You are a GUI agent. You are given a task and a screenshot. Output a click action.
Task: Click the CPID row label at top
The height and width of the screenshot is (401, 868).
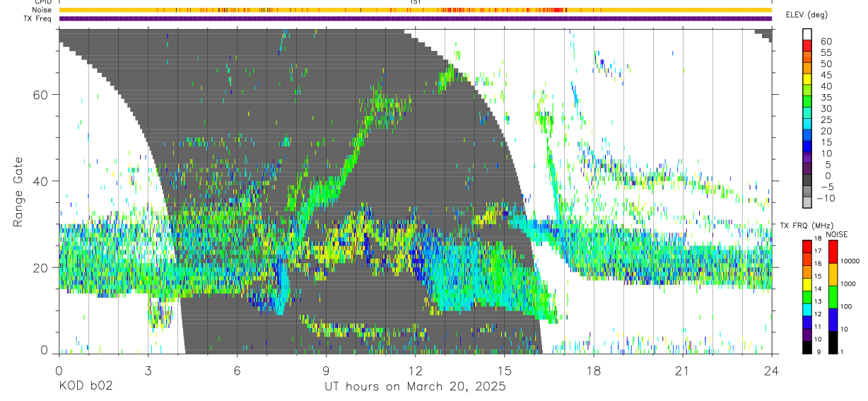coord(43,2)
